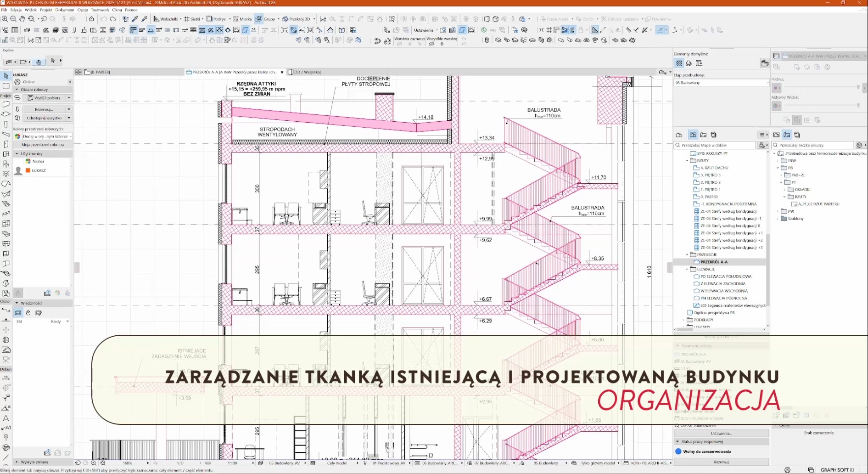Toggle the Miarka ruler button
Viewport: 868px width, 474px height.
[x=242, y=19]
